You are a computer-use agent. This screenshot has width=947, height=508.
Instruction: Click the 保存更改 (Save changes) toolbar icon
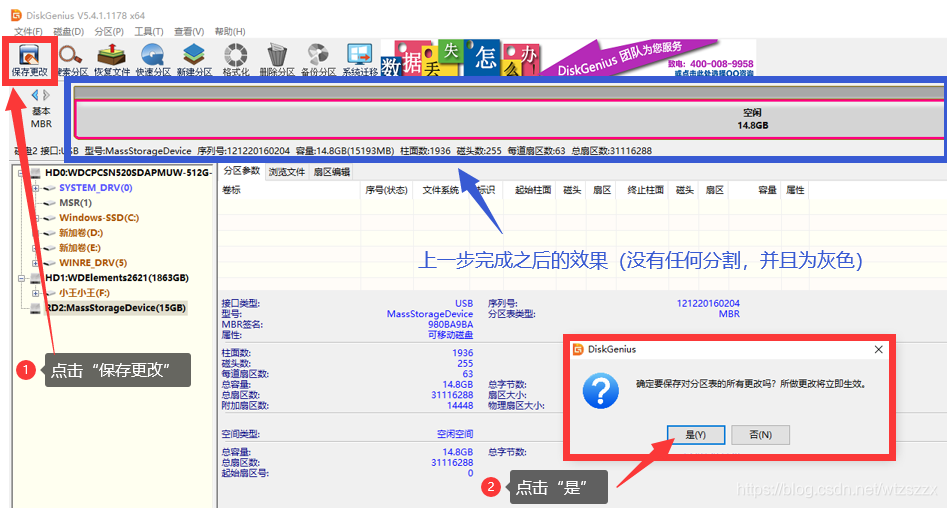coord(29,60)
